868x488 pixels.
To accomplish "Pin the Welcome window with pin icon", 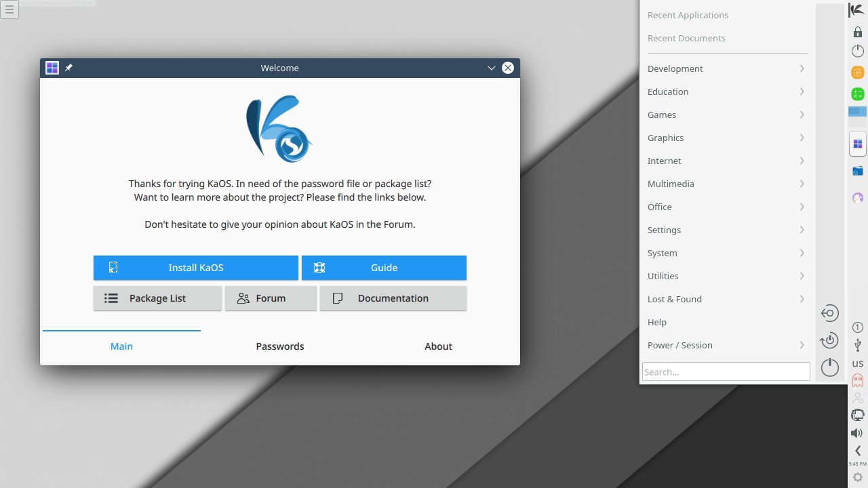I will pyautogui.click(x=68, y=68).
